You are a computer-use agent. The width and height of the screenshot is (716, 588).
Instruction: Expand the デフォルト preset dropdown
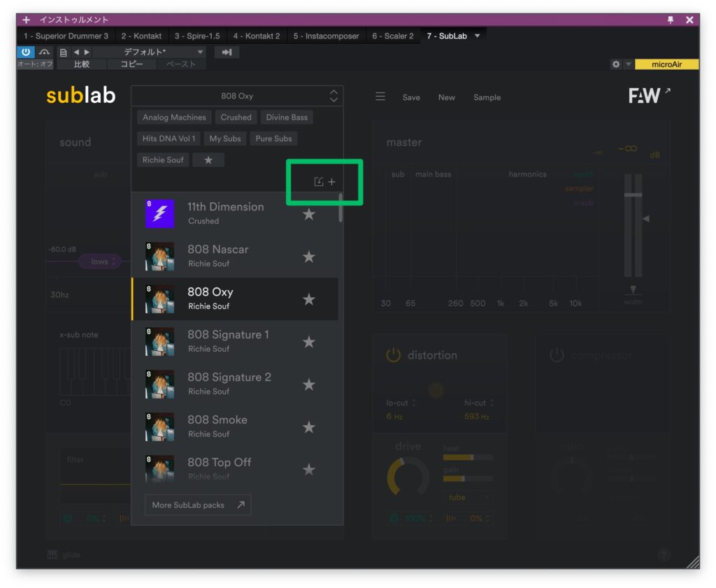pos(200,52)
